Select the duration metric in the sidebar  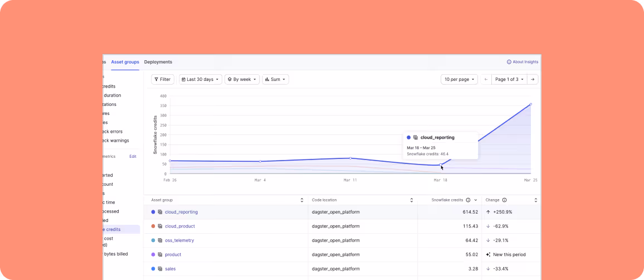pos(112,95)
